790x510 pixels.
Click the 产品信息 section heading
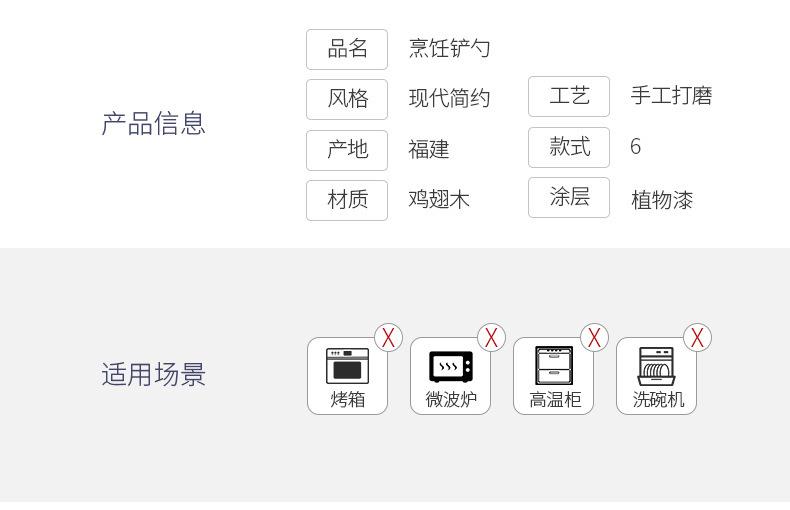(x=154, y=123)
